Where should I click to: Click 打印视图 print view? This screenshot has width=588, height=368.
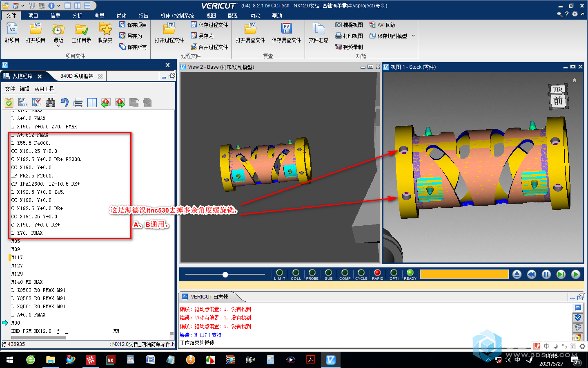pos(349,36)
